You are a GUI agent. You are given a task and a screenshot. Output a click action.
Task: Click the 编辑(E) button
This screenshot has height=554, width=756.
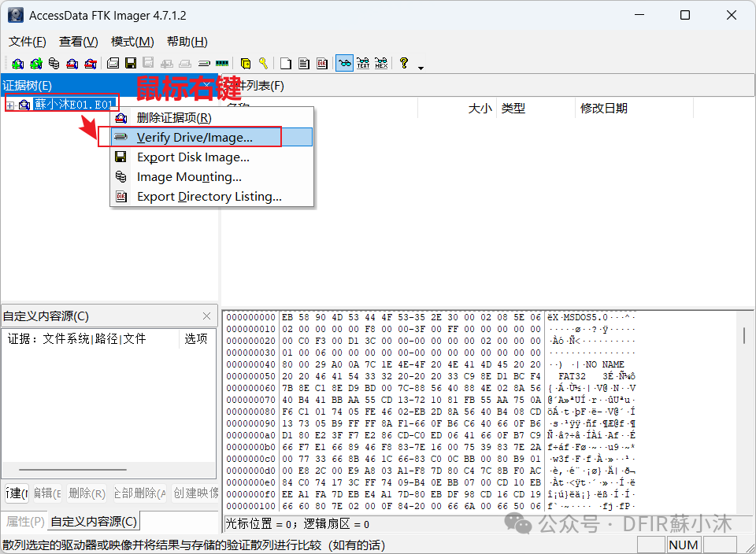click(46, 493)
